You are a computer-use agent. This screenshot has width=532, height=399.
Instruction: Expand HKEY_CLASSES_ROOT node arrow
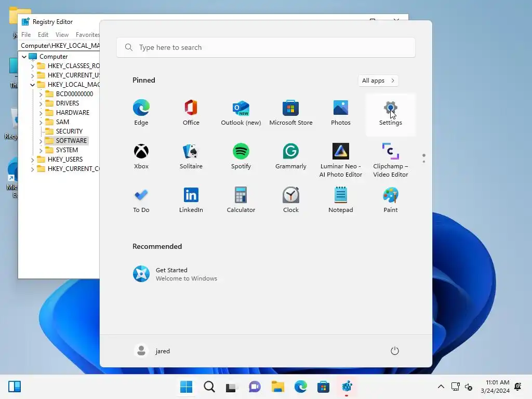pos(32,66)
